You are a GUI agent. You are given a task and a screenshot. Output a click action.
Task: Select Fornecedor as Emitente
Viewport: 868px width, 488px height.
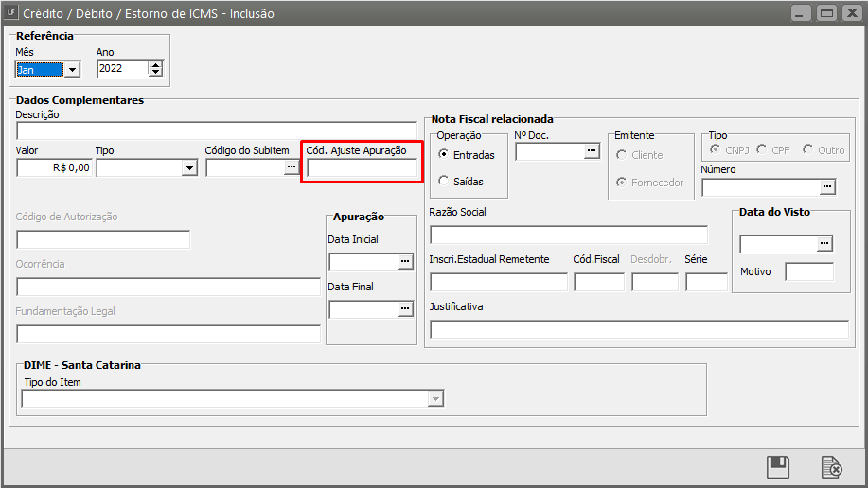click(x=621, y=183)
